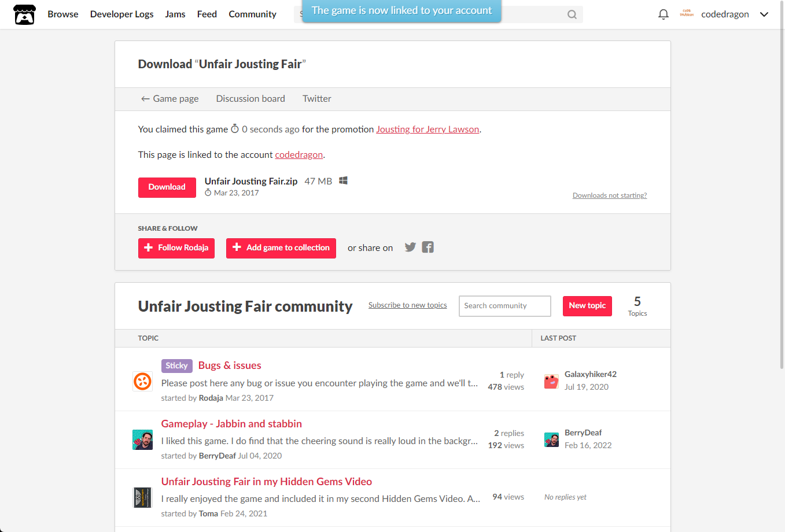
Task: Click the page vertical scrollbar
Action: 782,185
